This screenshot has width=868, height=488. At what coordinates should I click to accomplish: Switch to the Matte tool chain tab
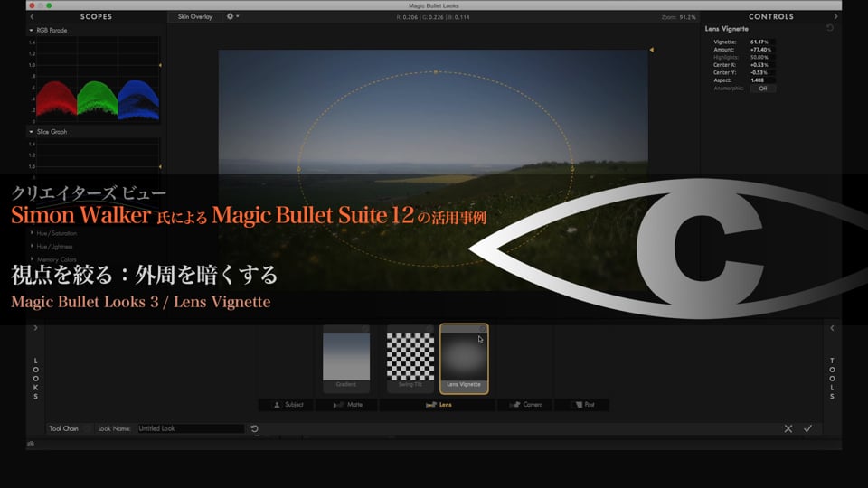click(x=347, y=405)
